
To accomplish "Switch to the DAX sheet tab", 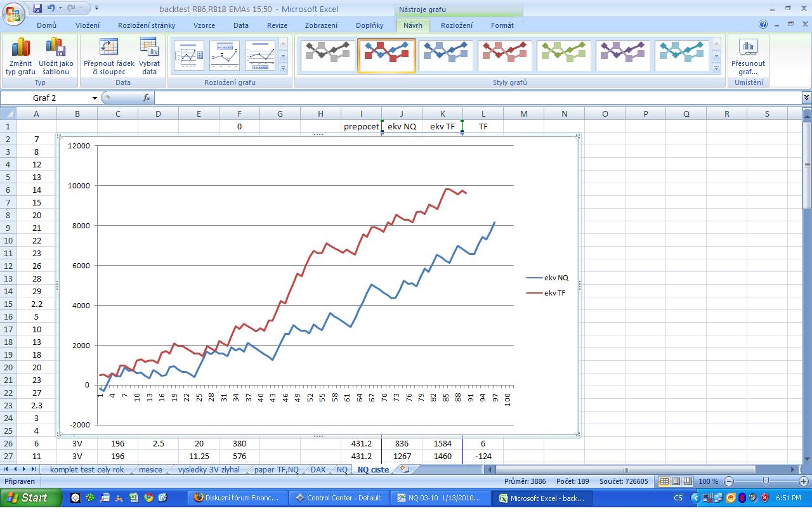I will [x=318, y=470].
